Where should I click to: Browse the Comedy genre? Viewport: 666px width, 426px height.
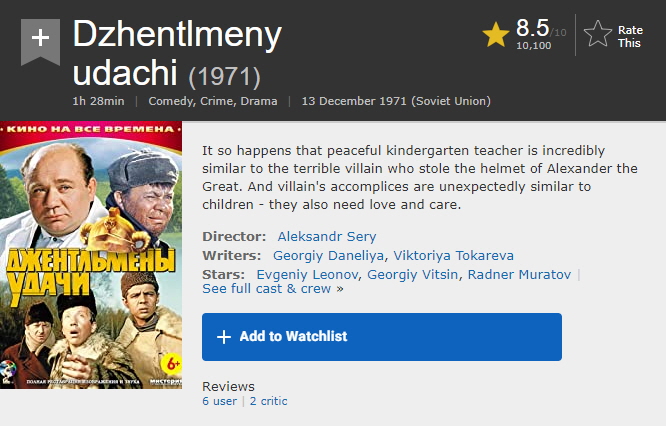pyautogui.click(x=172, y=101)
